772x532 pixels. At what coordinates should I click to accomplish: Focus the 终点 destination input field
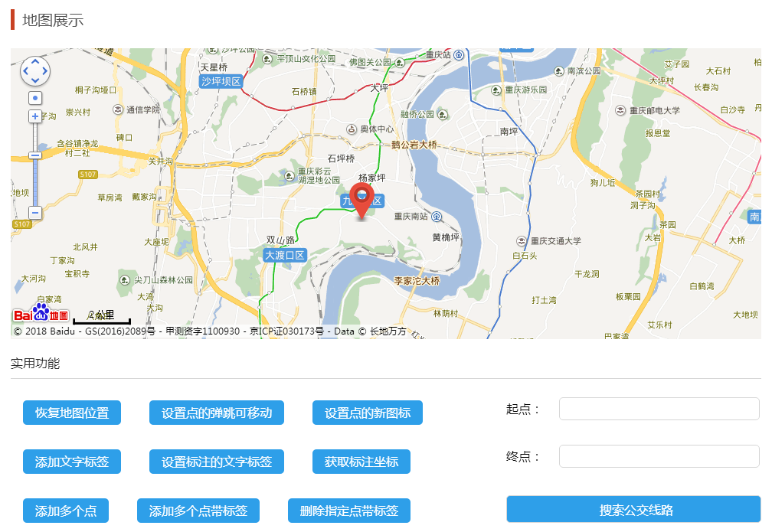[659, 456]
